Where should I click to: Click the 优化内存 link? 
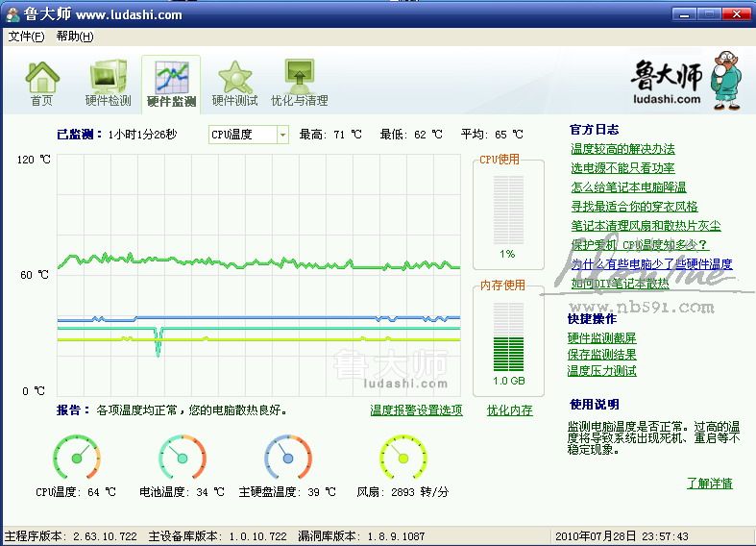(x=509, y=410)
